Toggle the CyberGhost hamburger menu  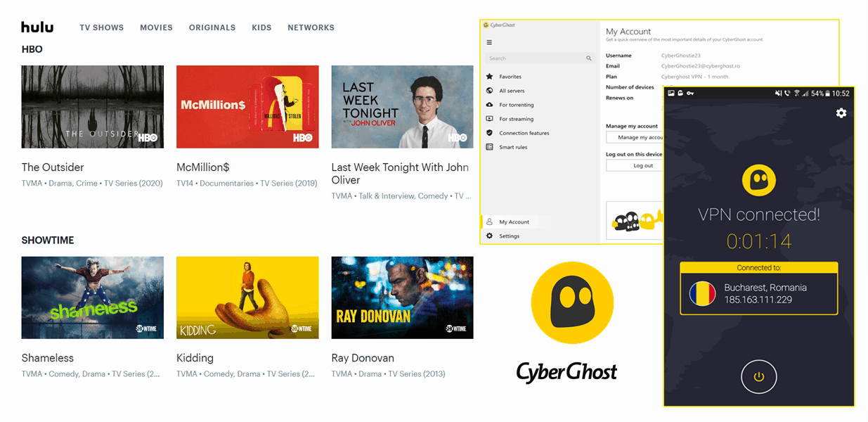pos(489,42)
